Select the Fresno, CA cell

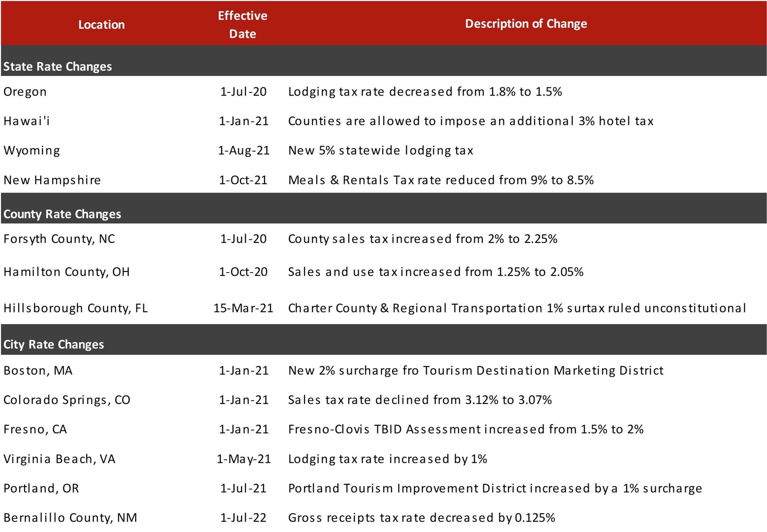coord(35,429)
